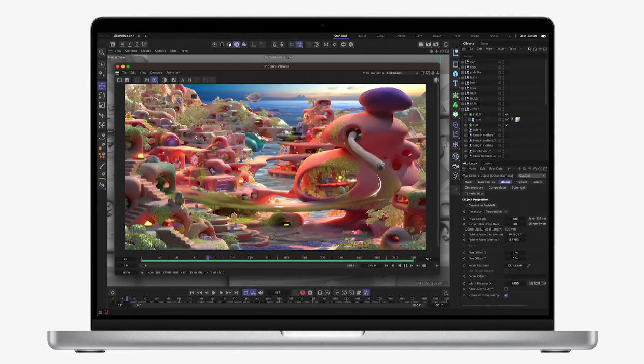
Task: Open the Projection Perspective dropdown
Action: pyautogui.click(x=497, y=212)
